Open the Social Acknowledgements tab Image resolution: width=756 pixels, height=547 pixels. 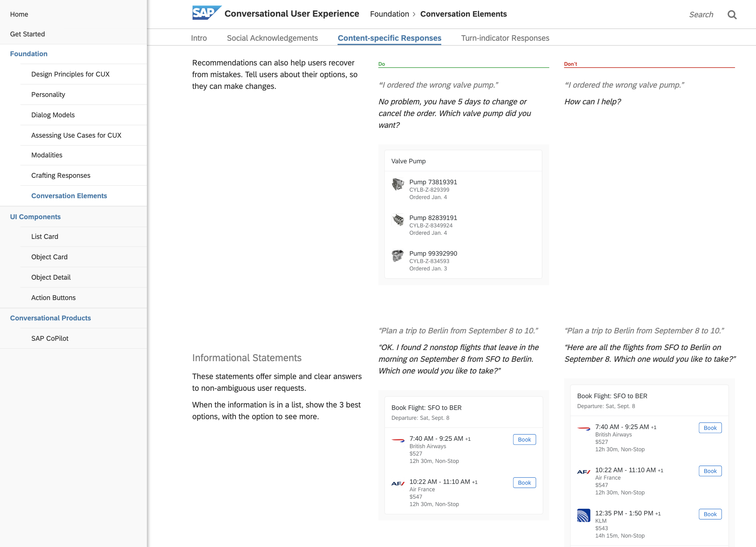tap(272, 38)
